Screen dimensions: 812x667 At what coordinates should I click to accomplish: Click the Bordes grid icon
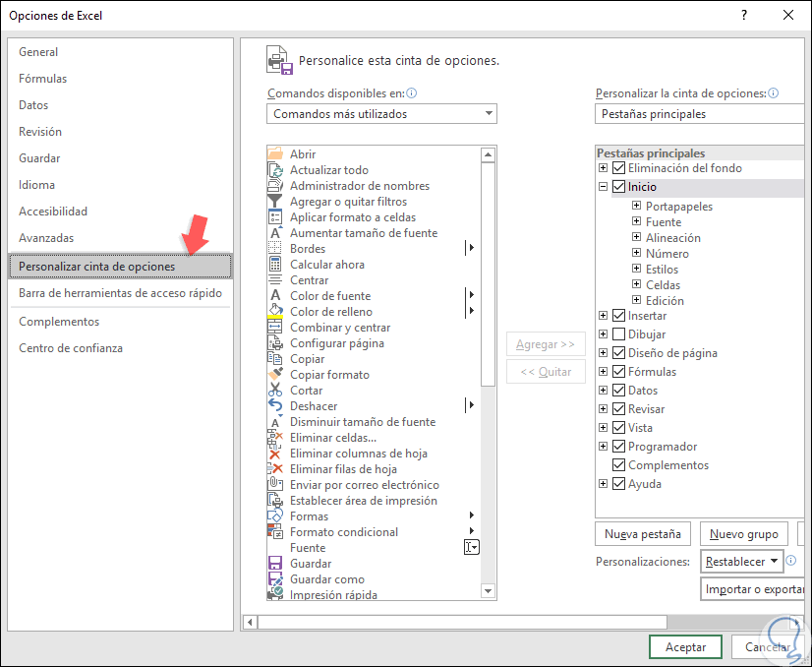pyautogui.click(x=275, y=248)
